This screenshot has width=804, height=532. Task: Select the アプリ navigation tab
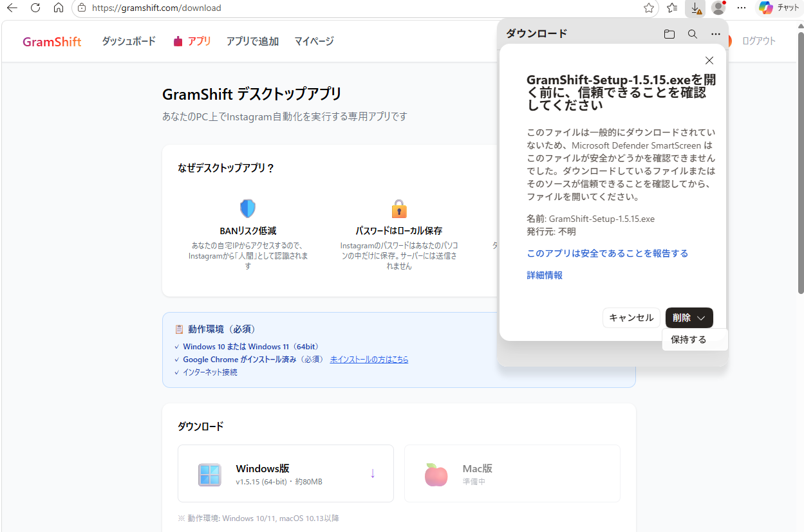pos(192,41)
